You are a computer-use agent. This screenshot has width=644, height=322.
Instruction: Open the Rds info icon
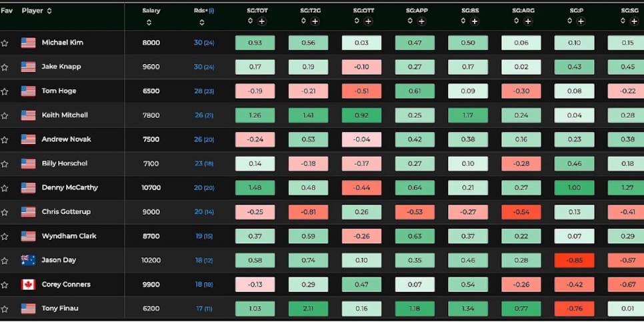pos(211,11)
